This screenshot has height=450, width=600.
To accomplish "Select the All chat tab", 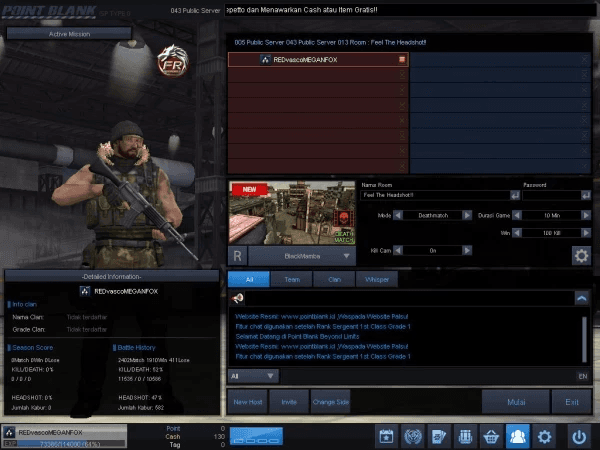I will [249, 279].
